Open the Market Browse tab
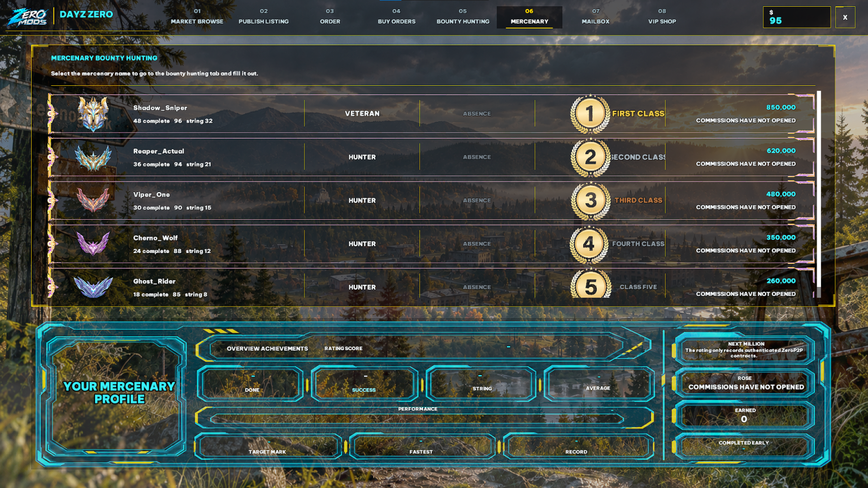 tap(197, 17)
